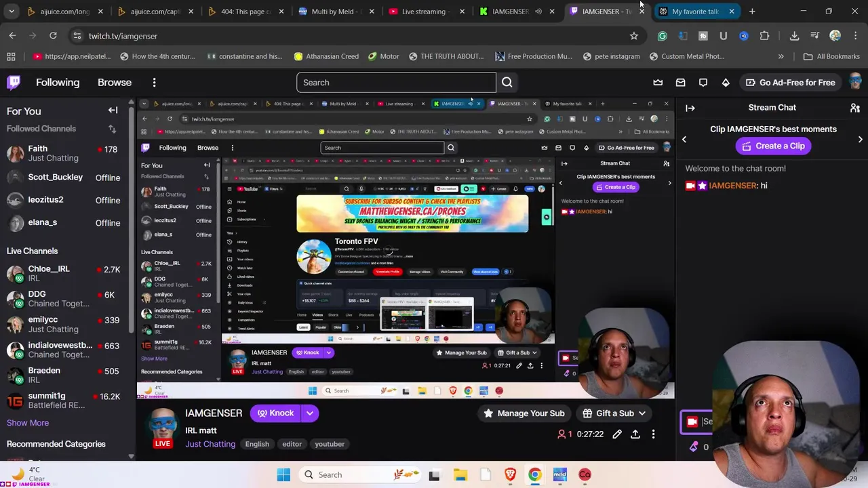The width and height of the screenshot is (868, 488).
Task: Show more live channels
Action: tap(28, 423)
